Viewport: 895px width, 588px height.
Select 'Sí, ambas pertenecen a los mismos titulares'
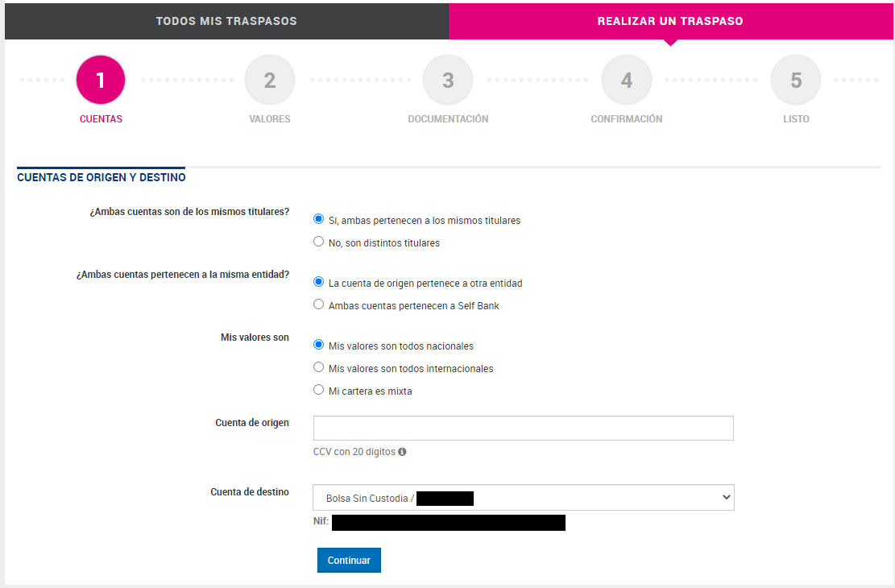(319, 219)
